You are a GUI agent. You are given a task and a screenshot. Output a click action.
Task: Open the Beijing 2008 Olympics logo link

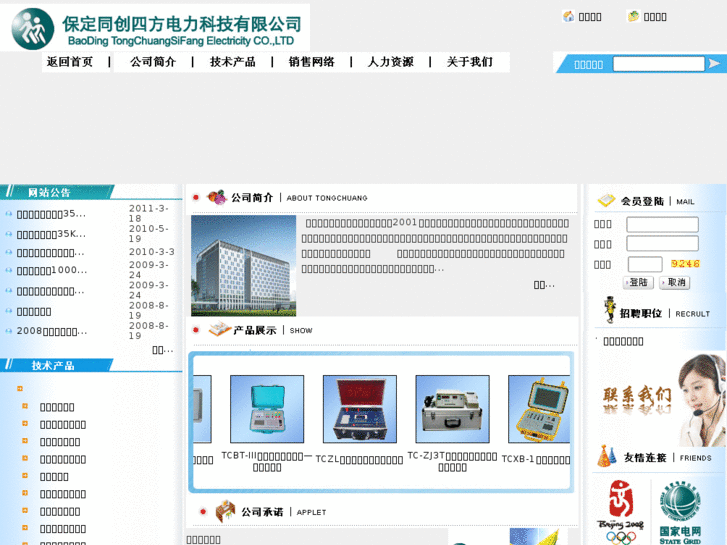tap(621, 513)
